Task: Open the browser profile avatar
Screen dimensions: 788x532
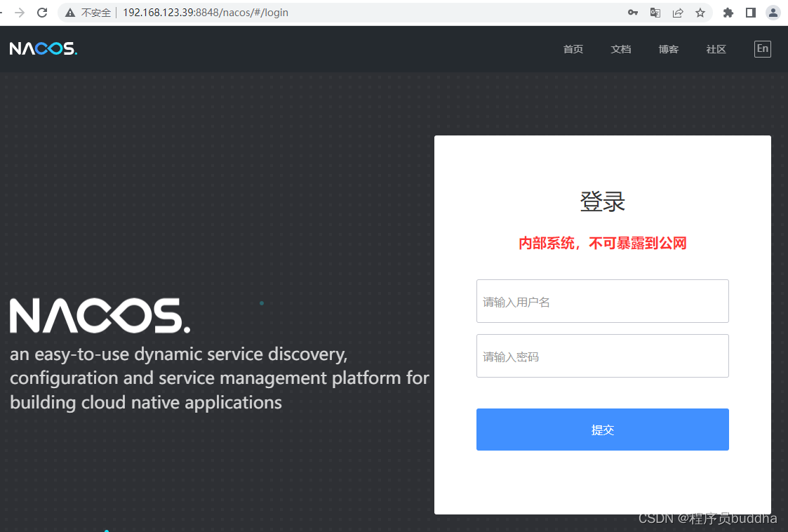Action: [x=773, y=13]
